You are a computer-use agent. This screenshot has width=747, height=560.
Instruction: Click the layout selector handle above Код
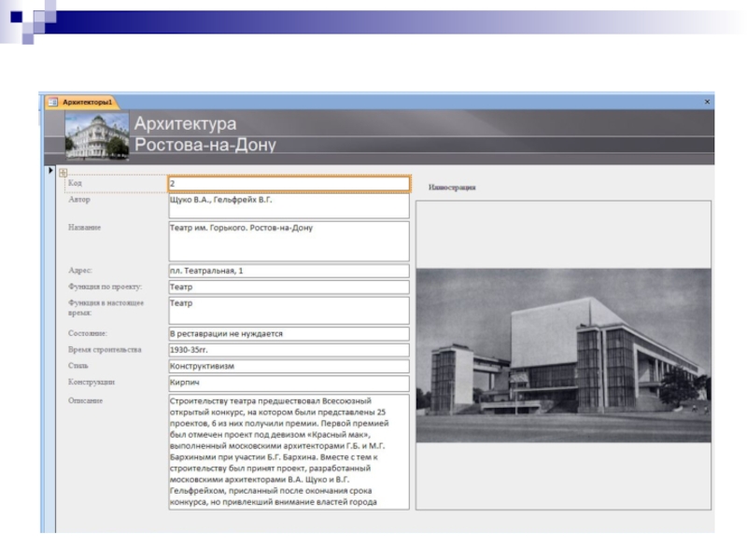(63, 173)
